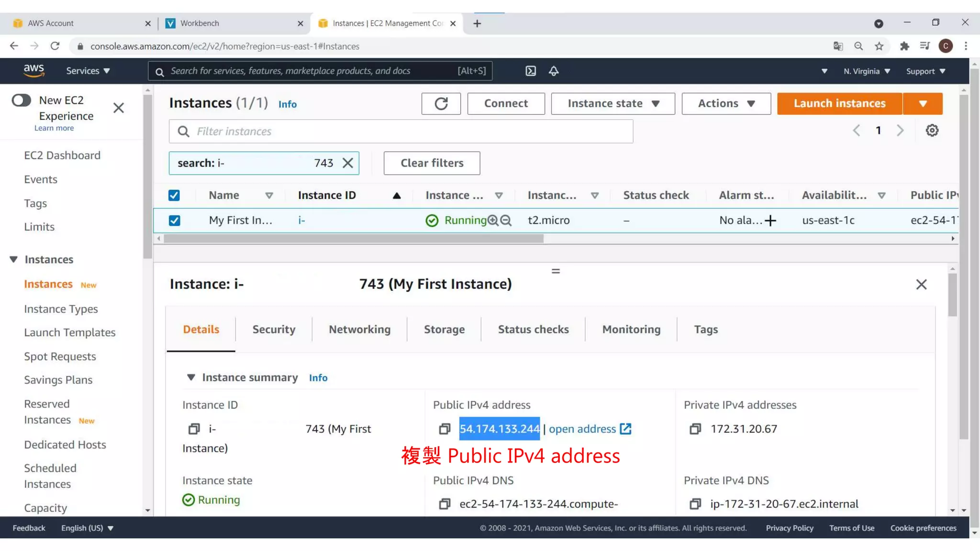Copy the Private IPv4 DNS
Image resolution: width=980 pixels, height=551 pixels.
click(695, 504)
